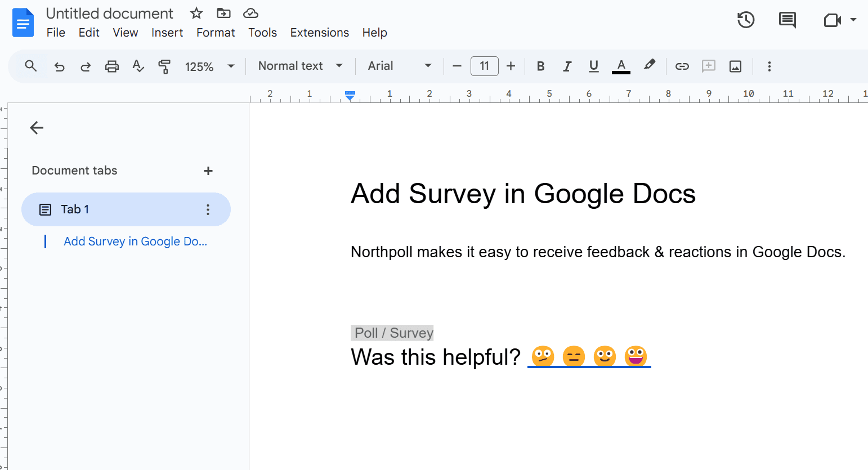Screen dimensions: 868x470
Task: Activate the paint format tool
Action: coord(164,66)
